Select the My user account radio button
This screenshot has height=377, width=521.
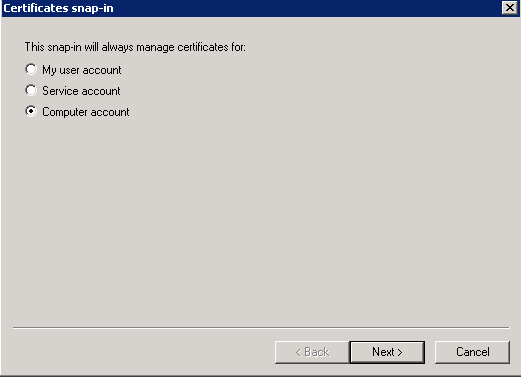tap(31, 69)
